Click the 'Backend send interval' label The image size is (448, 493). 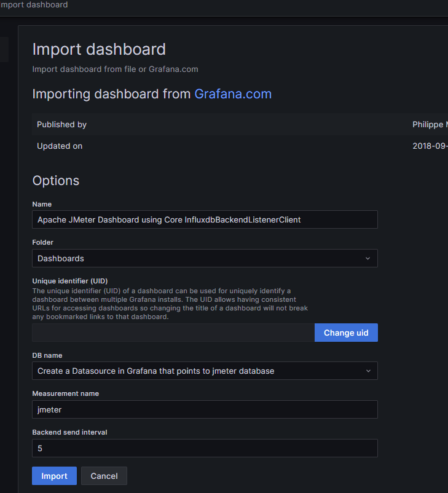point(69,432)
